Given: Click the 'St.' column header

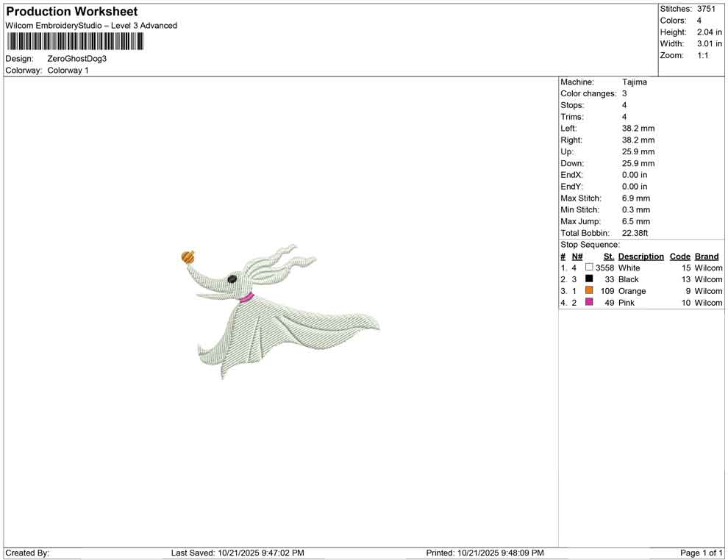Looking at the screenshot, I should click(x=609, y=256).
